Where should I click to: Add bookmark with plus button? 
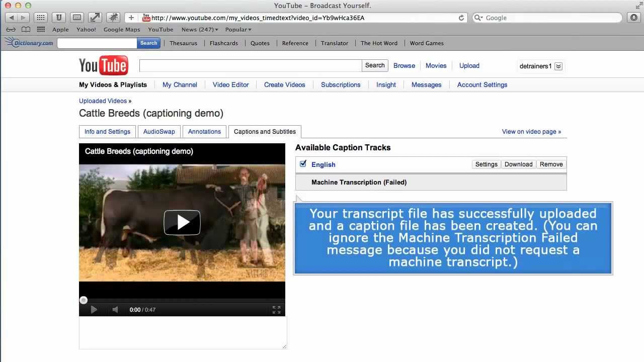click(131, 18)
